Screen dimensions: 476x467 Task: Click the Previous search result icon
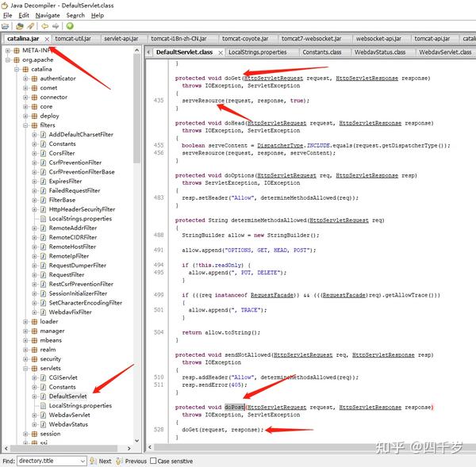(x=119, y=461)
